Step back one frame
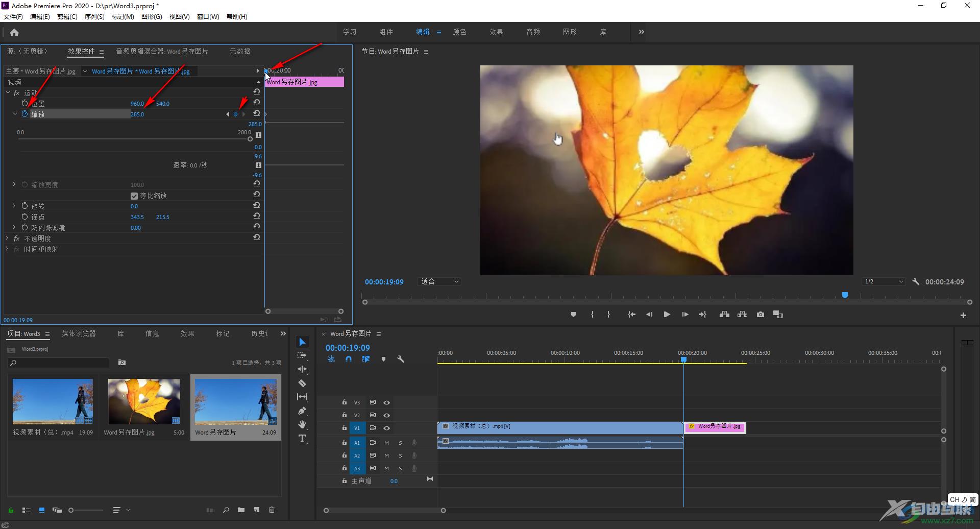Image resolution: width=980 pixels, height=529 pixels. [649, 315]
